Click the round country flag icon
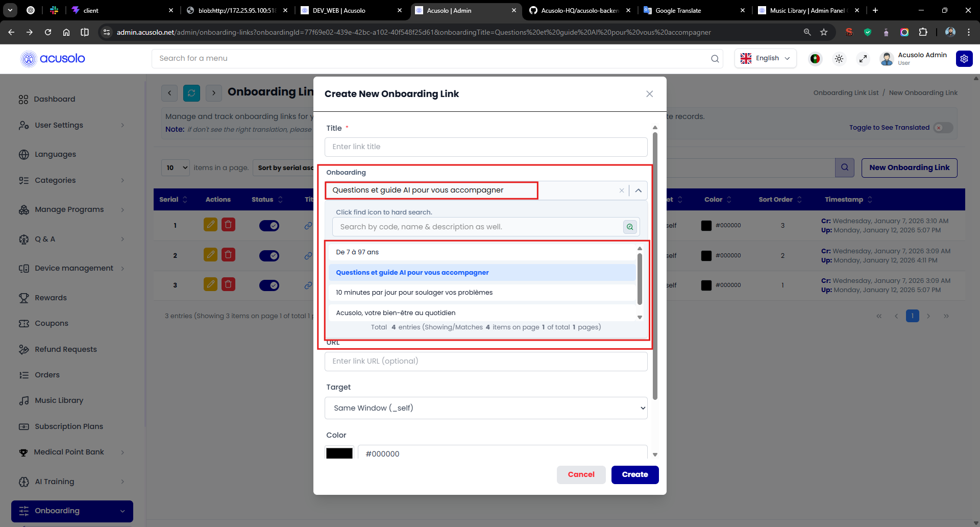Screen dimensions: 980x527 point(815,59)
